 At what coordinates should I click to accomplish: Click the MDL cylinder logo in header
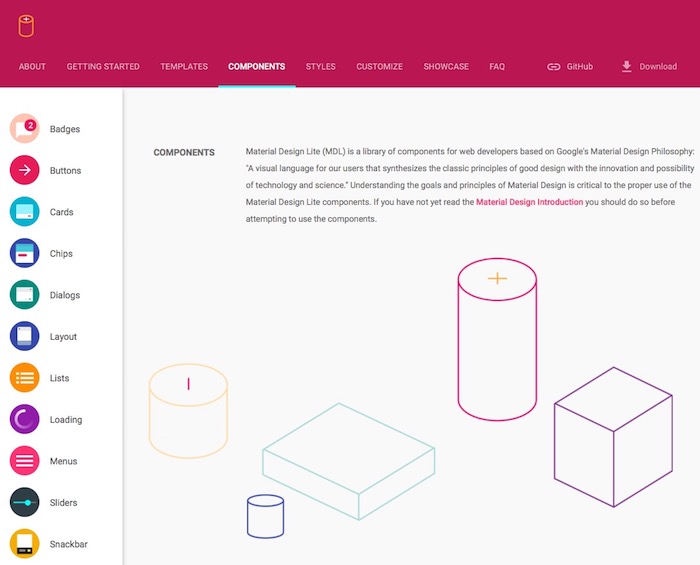(x=26, y=26)
